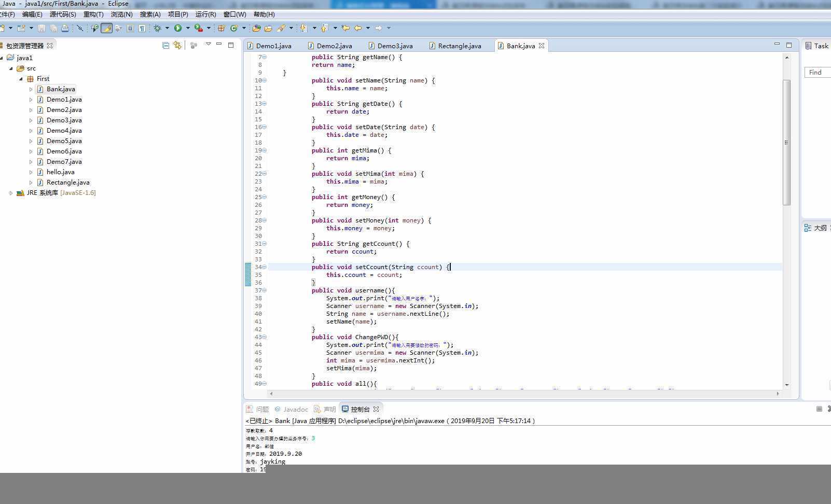831x504 pixels.
Task: Open dropdown next to Run icon
Action: click(x=188, y=28)
